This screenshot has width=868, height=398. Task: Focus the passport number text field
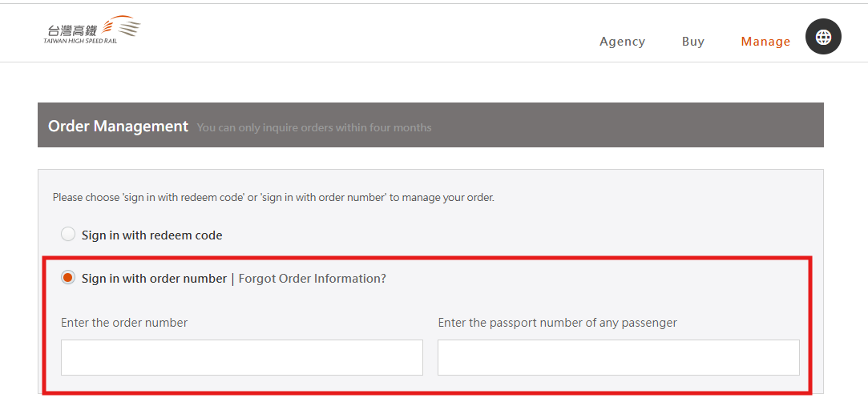pyautogui.click(x=618, y=358)
